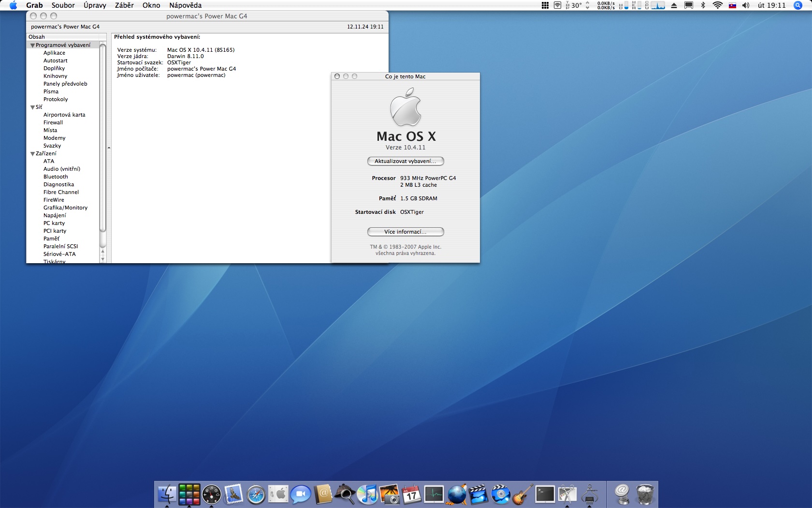The width and height of the screenshot is (812, 508).
Task: Click the sidebar split divider handle
Action: click(x=109, y=148)
